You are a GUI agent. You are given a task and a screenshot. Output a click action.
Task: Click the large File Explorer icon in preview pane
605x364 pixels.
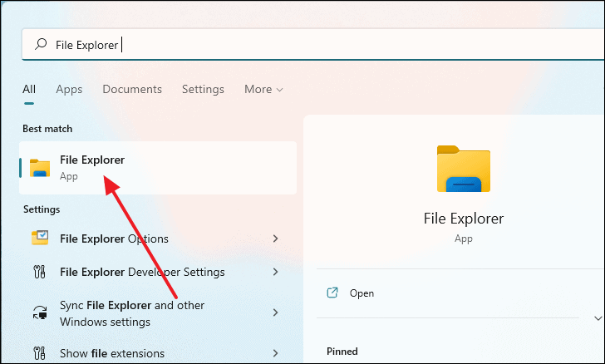pyautogui.click(x=464, y=169)
